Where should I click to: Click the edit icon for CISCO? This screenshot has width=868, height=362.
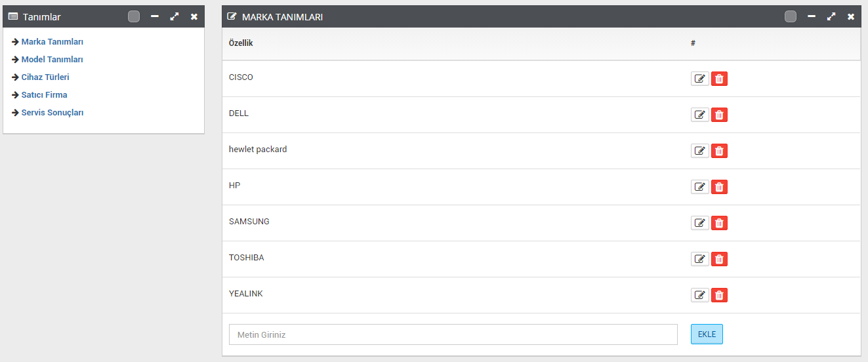click(x=700, y=79)
